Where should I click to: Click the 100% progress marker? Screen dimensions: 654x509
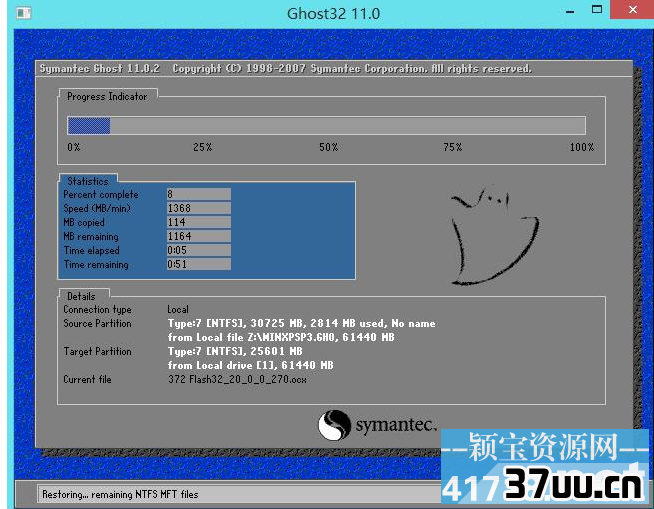point(582,147)
